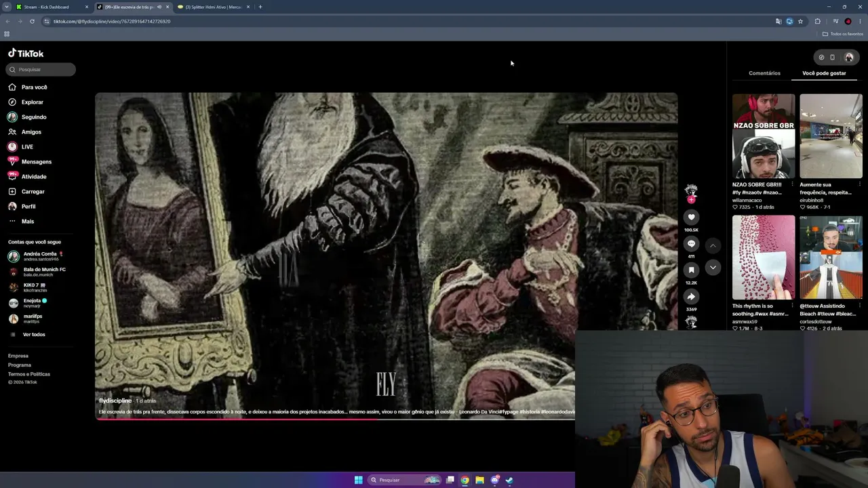The image size is (868, 488).
Task: Go to the previous video with the up chevron
Action: (x=713, y=245)
